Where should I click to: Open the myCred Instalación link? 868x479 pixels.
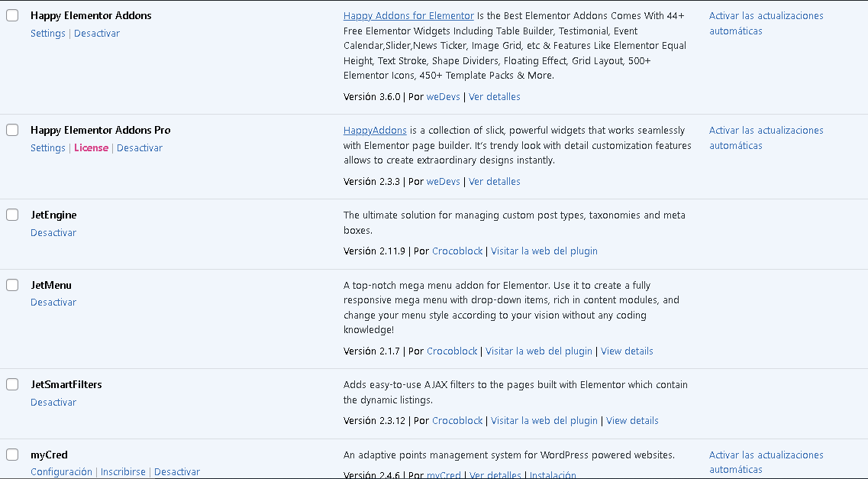click(553, 474)
